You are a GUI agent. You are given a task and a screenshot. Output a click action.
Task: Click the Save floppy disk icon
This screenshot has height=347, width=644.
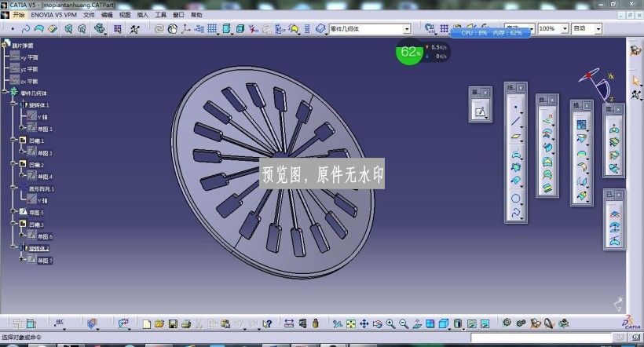click(x=173, y=324)
